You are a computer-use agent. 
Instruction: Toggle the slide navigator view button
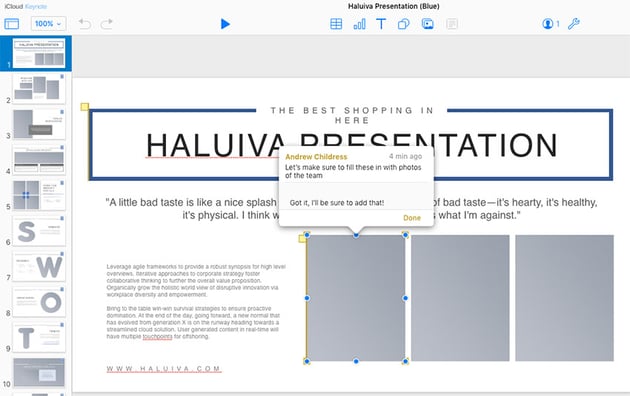(x=12, y=24)
